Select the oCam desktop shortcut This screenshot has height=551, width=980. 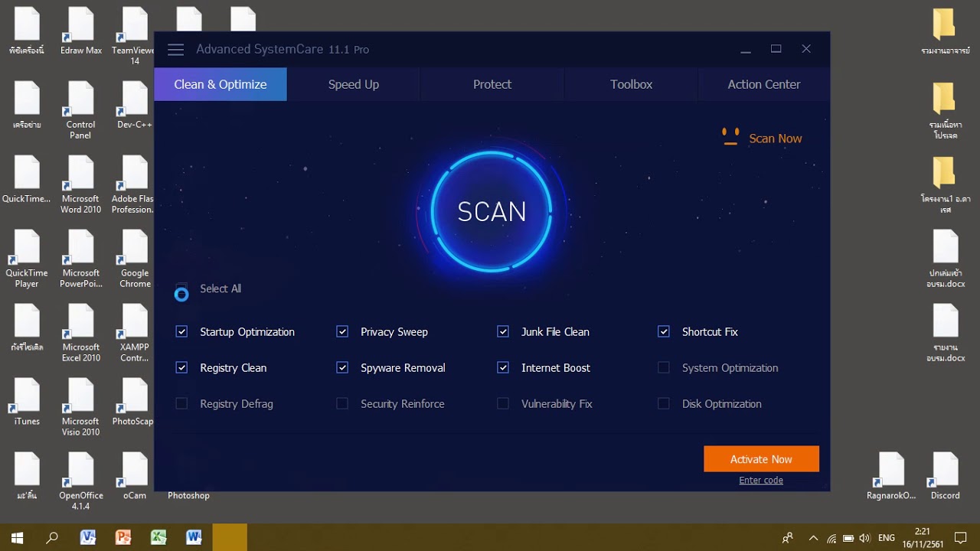pyautogui.click(x=134, y=476)
